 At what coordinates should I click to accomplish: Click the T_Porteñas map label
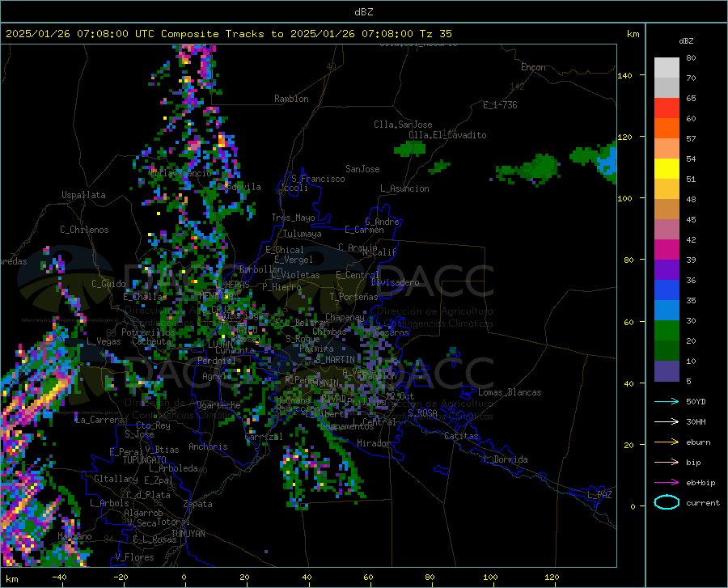(x=353, y=297)
